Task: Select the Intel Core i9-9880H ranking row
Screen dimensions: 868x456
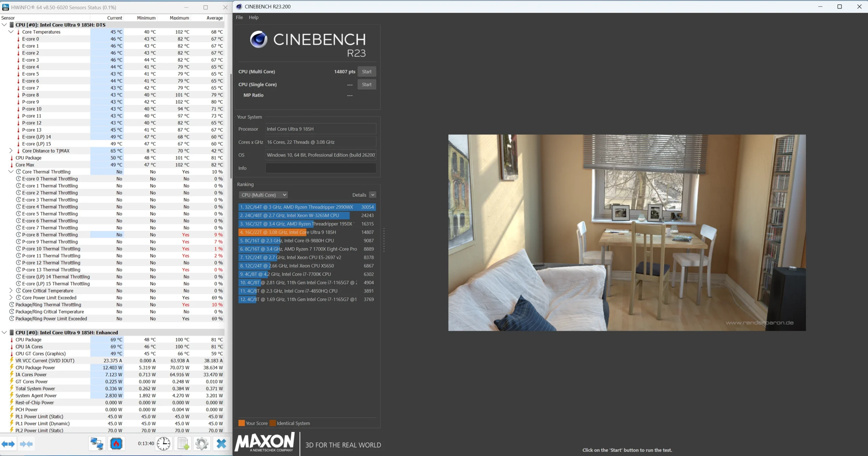Action: (307, 241)
